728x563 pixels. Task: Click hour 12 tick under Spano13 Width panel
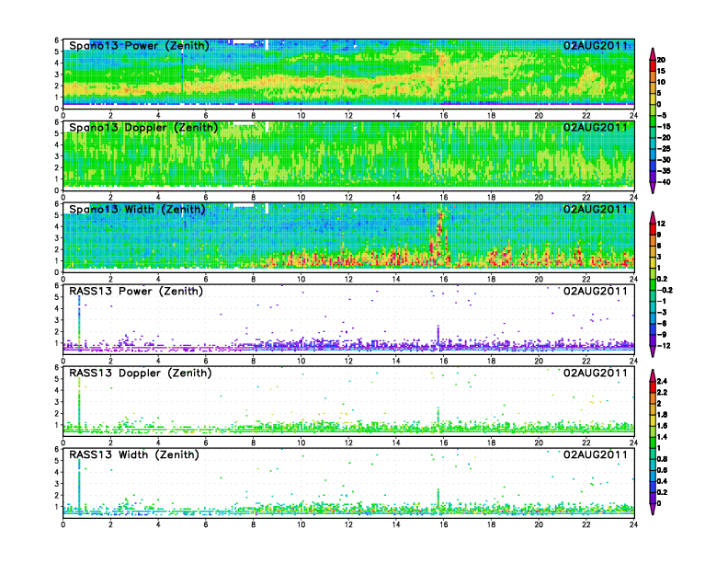348,279
